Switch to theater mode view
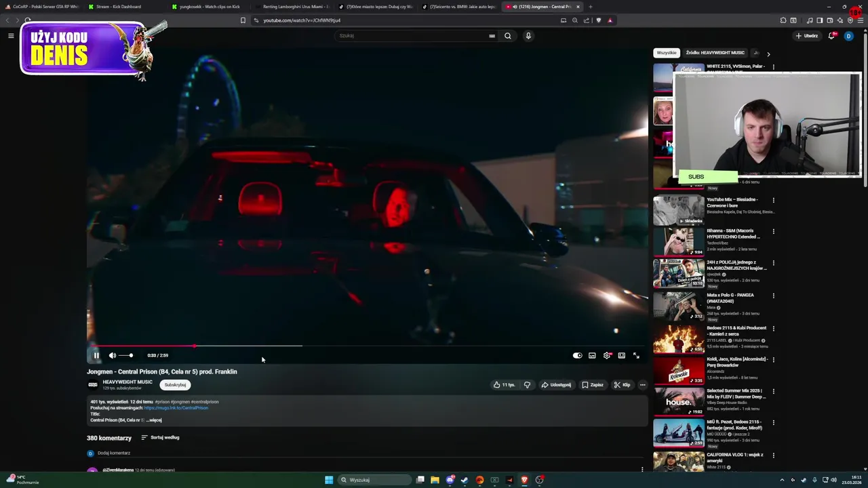 click(621, 355)
